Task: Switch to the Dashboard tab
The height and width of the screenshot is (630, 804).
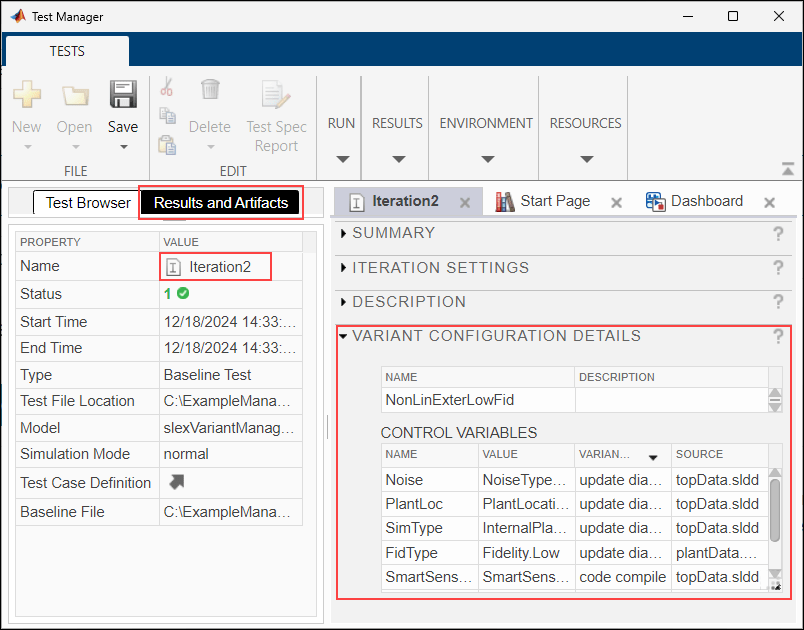Action: [x=706, y=201]
